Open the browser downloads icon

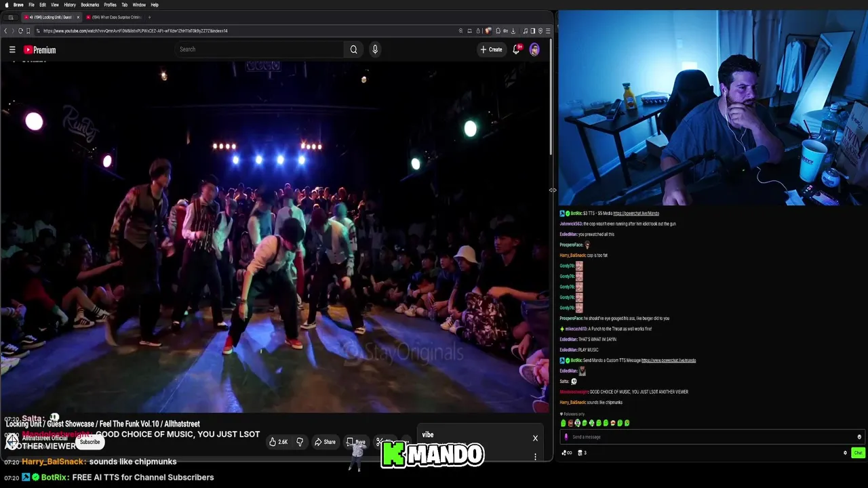[513, 30]
